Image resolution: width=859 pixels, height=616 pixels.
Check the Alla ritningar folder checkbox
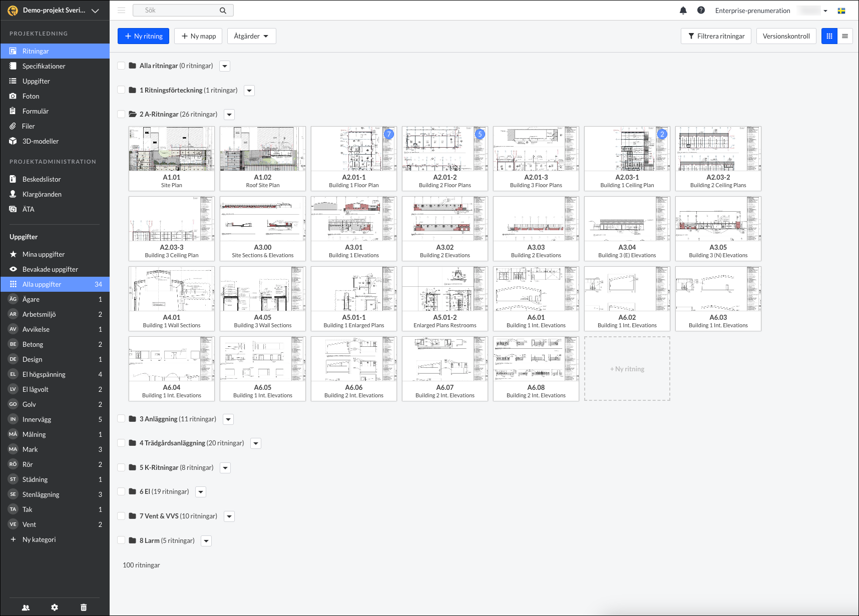pos(121,66)
